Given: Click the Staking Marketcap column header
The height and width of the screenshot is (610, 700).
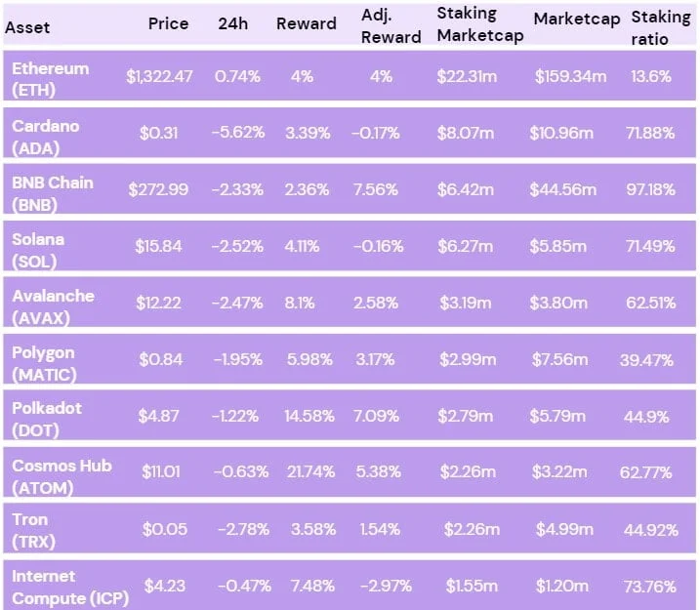Looking at the screenshot, I should (480, 25).
